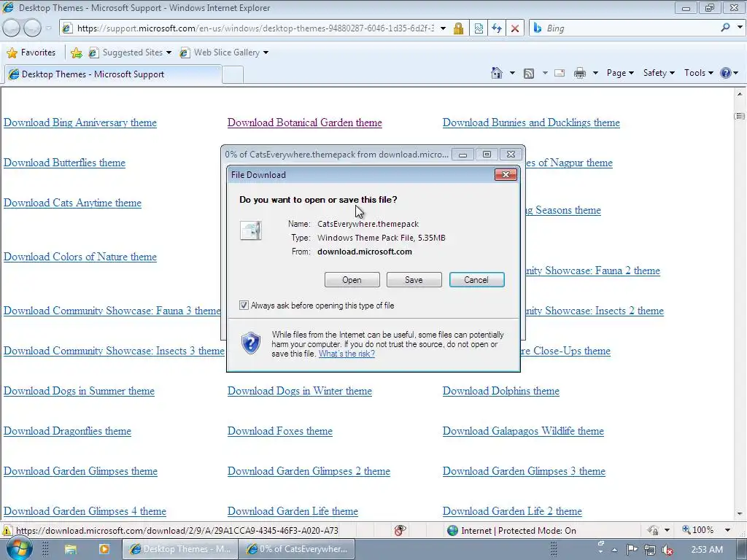This screenshot has width=747, height=560.
Task: Click the Save button in File Download
Action: 414,280
